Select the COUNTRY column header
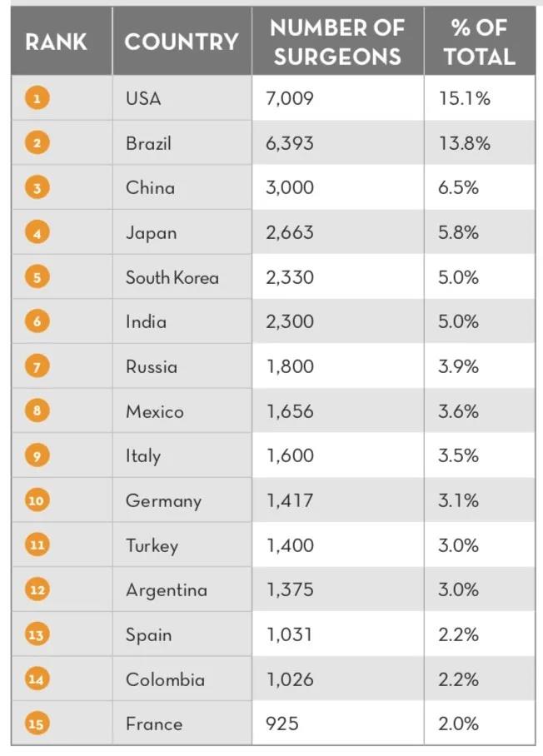Image resolution: width=543 pixels, height=756 pixels. (x=182, y=42)
